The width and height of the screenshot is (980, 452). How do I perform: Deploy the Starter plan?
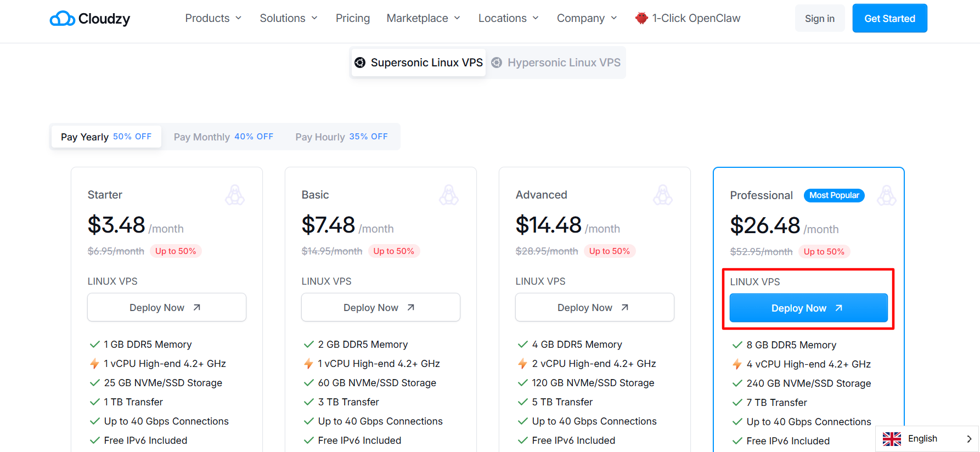pos(167,307)
